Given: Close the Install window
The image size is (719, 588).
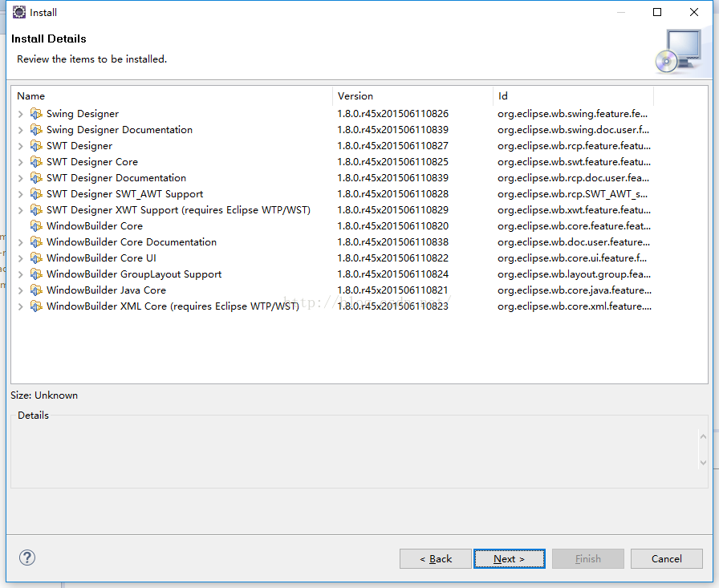Looking at the screenshot, I should (x=694, y=12).
